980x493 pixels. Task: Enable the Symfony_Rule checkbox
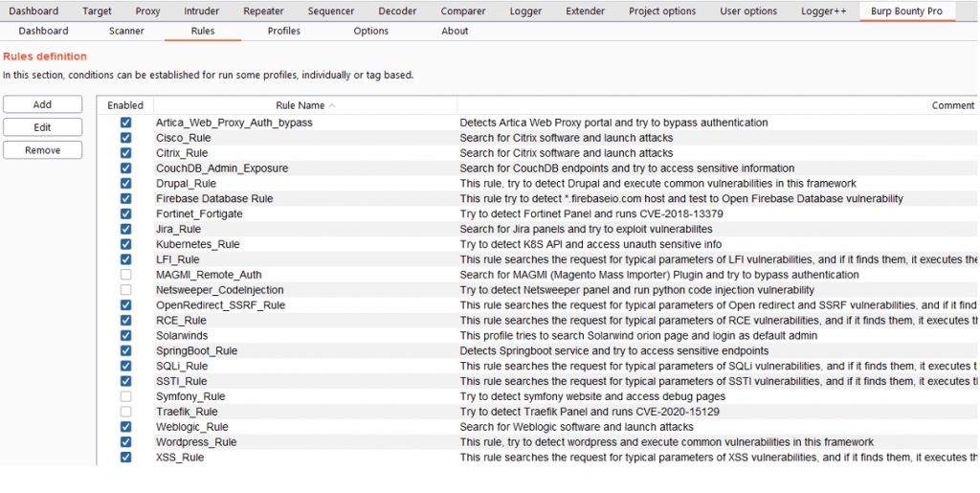point(125,396)
